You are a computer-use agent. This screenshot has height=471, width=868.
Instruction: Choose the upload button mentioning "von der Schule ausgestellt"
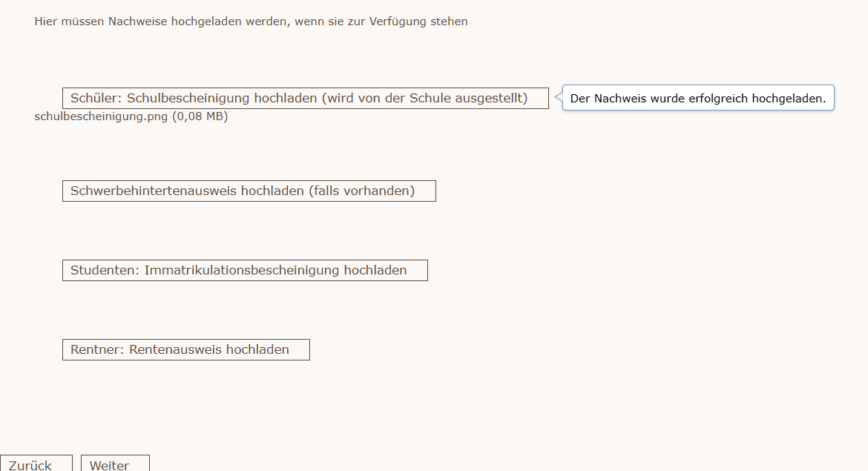305,98
